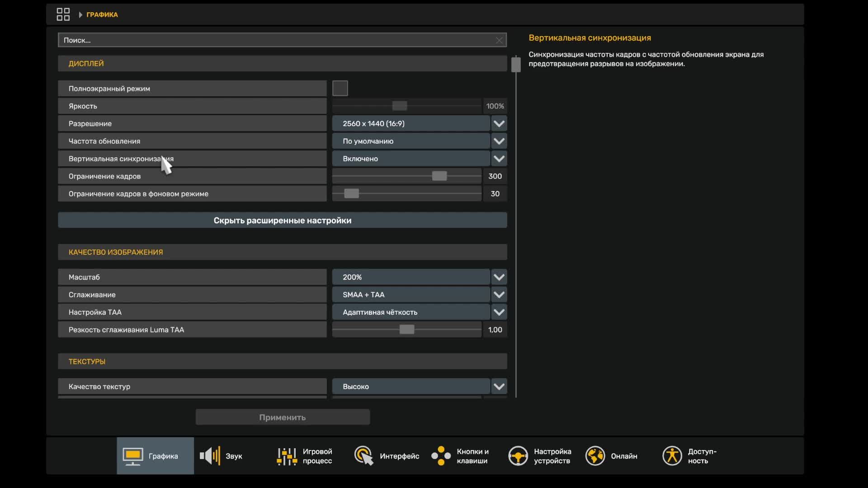Click the ДИСПЛЕЙ section header
Screen dimensions: 868x488
283,64
